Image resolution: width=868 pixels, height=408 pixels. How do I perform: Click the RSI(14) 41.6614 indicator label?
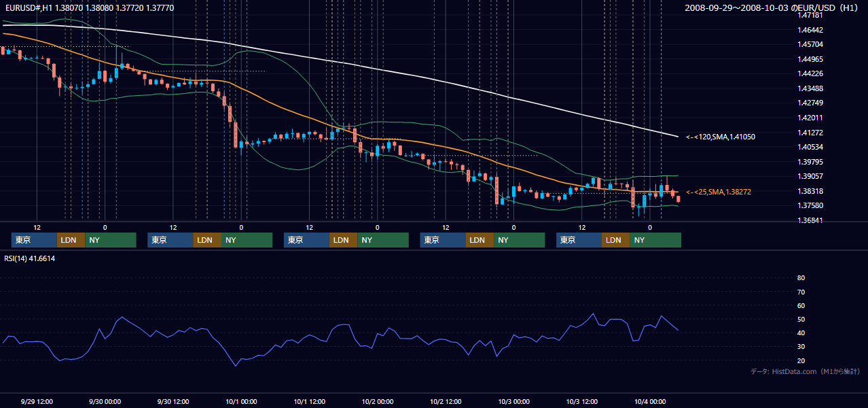pyautogui.click(x=30, y=258)
